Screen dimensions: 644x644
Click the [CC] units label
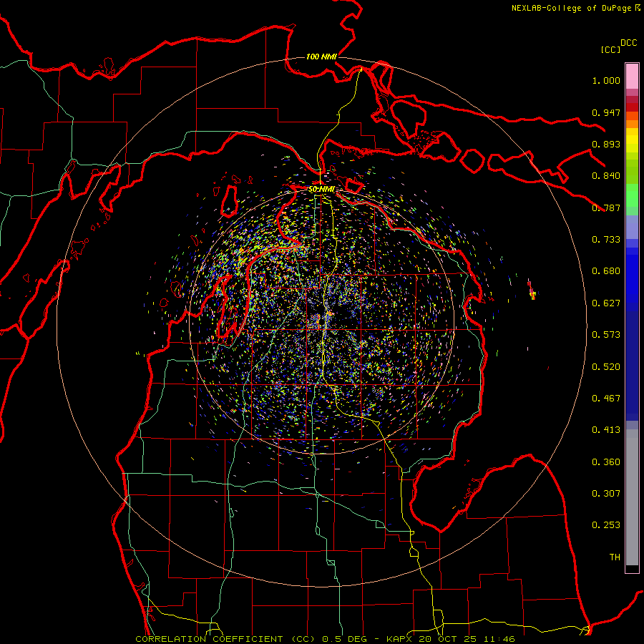pos(610,49)
